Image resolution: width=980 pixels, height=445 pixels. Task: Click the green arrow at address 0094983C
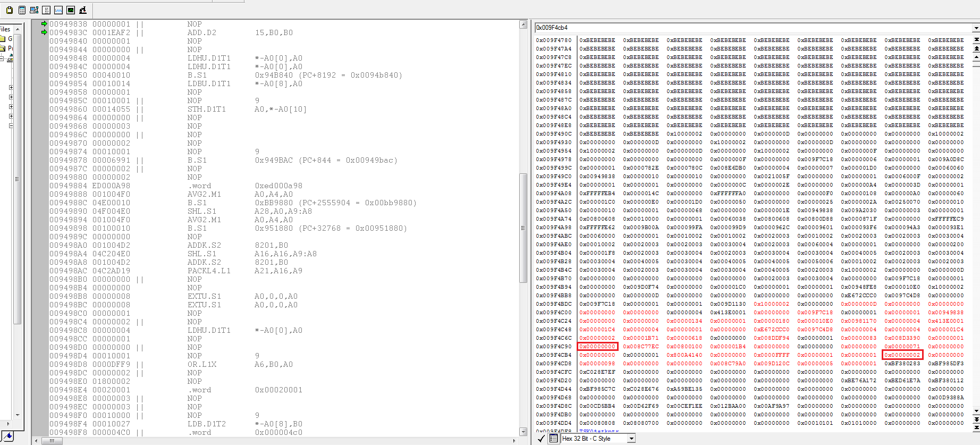pyautogui.click(x=45, y=32)
